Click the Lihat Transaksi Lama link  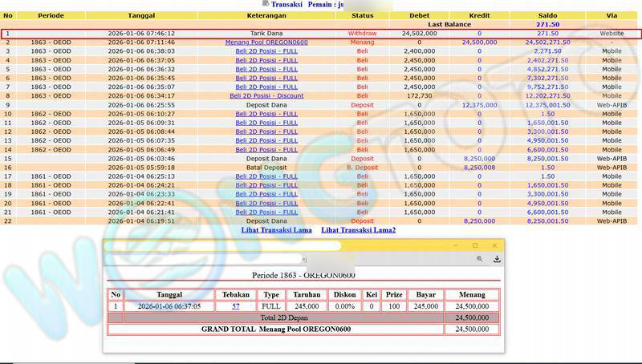click(275, 230)
